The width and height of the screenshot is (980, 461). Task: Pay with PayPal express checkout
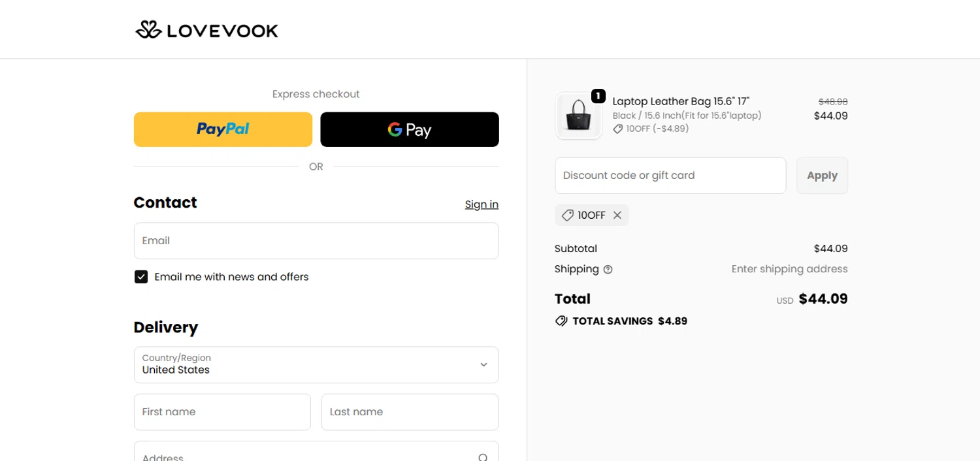pyautogui.click(x=223, y=129)
